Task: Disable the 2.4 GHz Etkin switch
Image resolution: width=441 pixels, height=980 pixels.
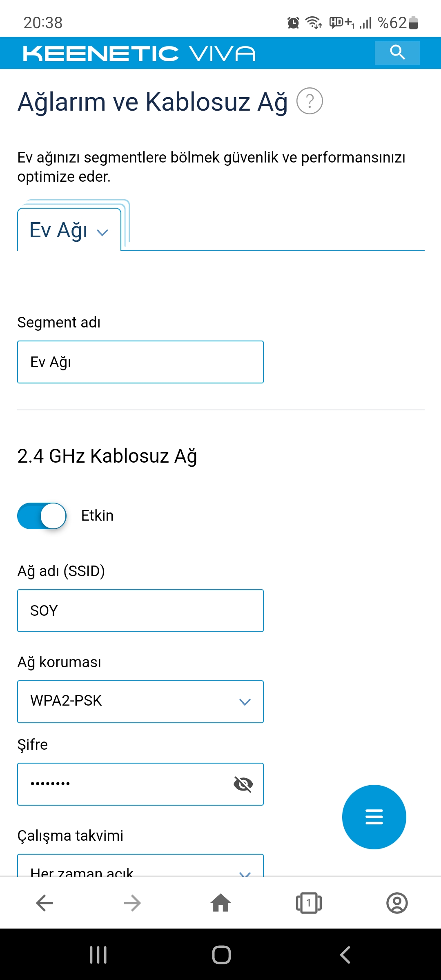Action: point(42,516)
